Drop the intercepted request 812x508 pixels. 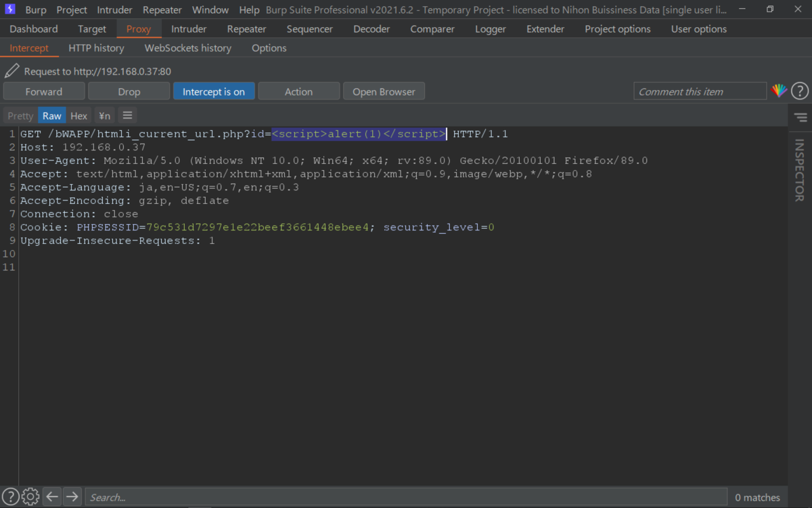[129, 91]
